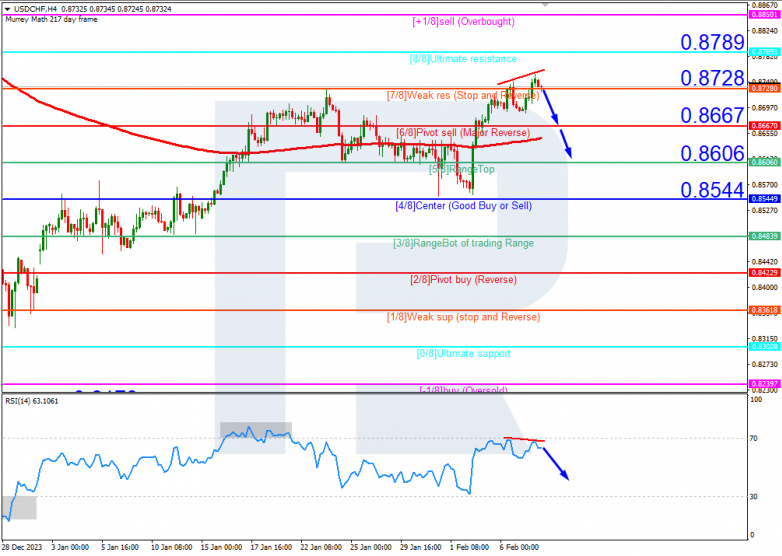Click the green 0.84839 price tag on axis
This screenshot has height=556, width=782.
[764, 236]
